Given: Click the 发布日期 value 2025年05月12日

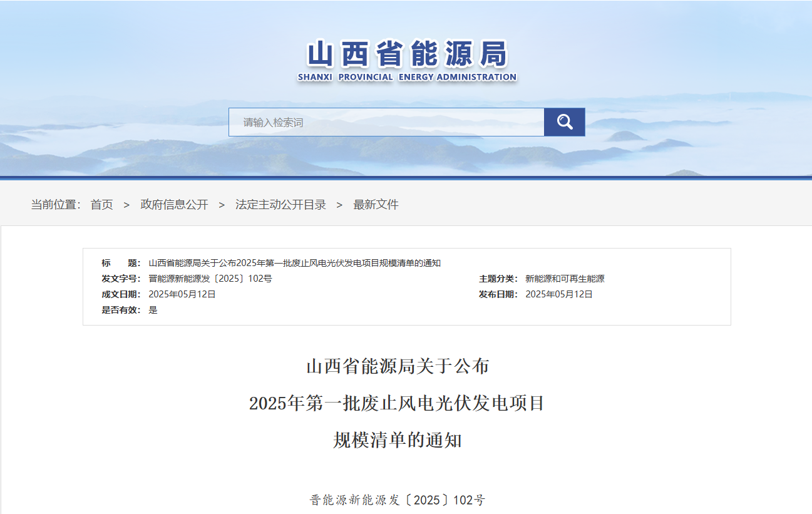Looking at the screenshot, I should coord(558,294).
